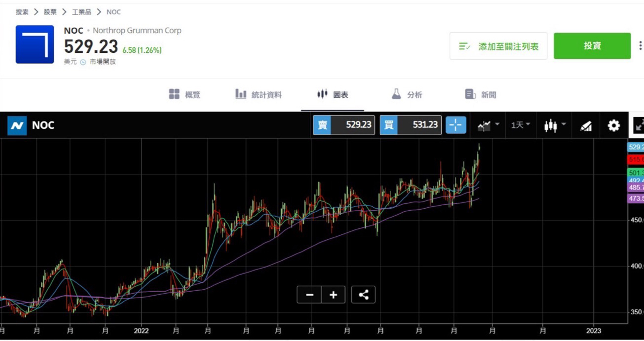Open the three-dot more options menu
This screenshot has height=341, width=644.
pos(640,46)
